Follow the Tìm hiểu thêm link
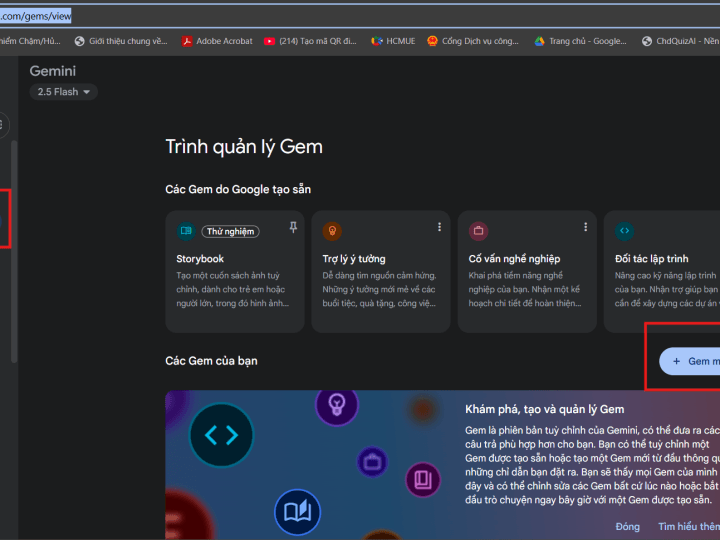 689,527
